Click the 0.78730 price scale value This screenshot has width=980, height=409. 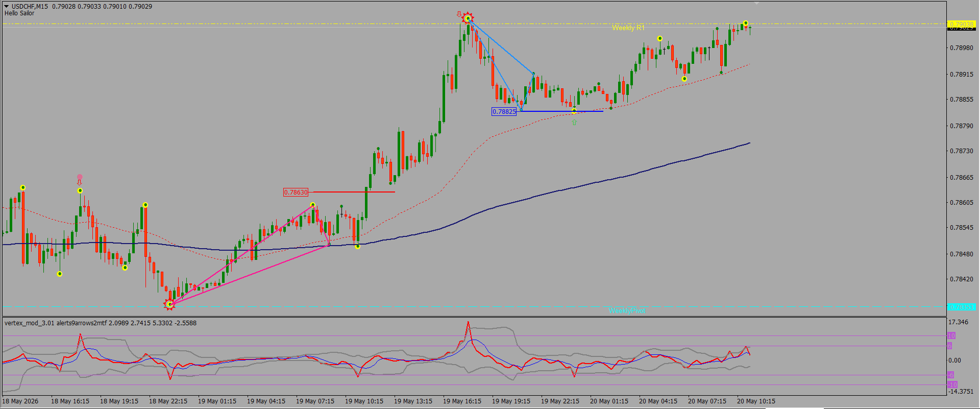961,151
